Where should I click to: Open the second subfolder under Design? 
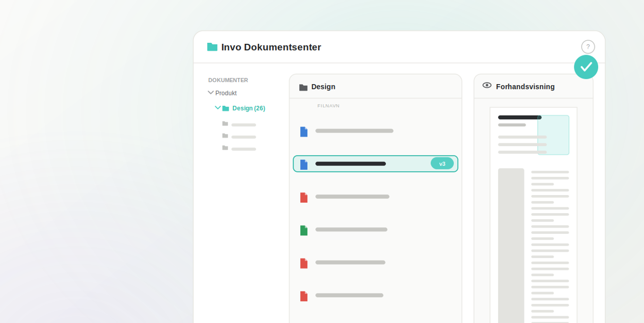239,136
